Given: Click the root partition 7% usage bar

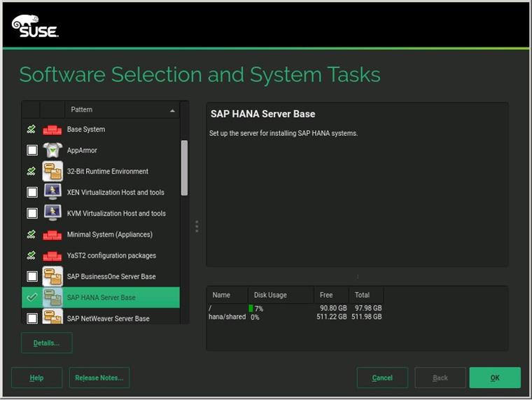Looking at the screenshot, I should click(x=251, y=308).
